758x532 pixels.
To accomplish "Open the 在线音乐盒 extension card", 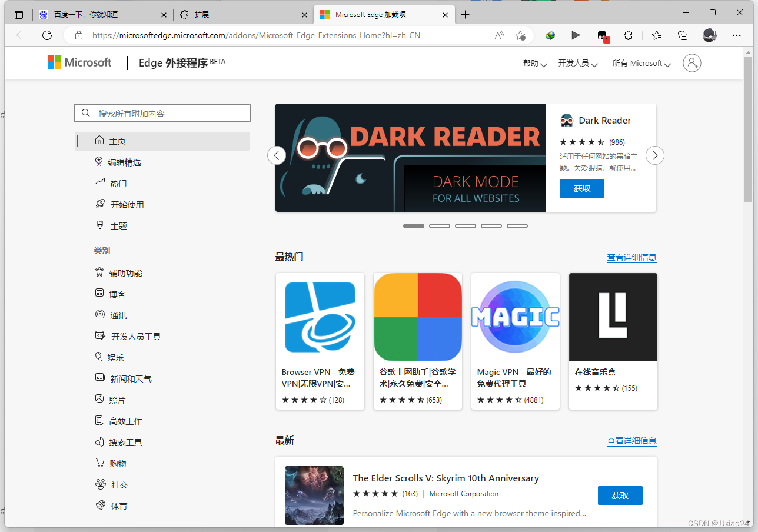I will [613, 341].
